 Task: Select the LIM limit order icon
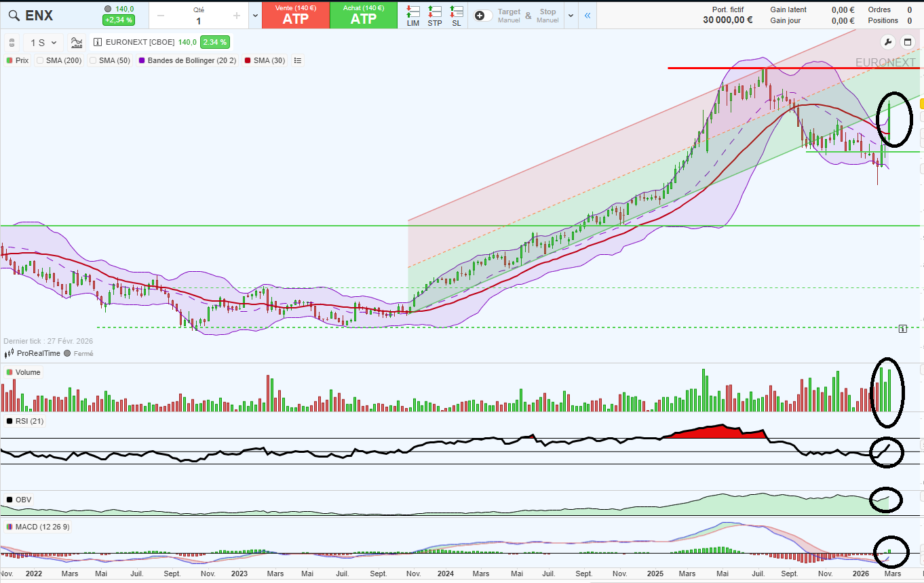pos(413,15)
